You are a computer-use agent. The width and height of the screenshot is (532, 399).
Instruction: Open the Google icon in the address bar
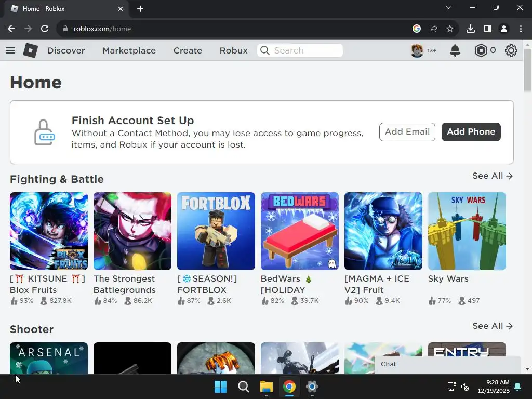click(x=417, y=29)
